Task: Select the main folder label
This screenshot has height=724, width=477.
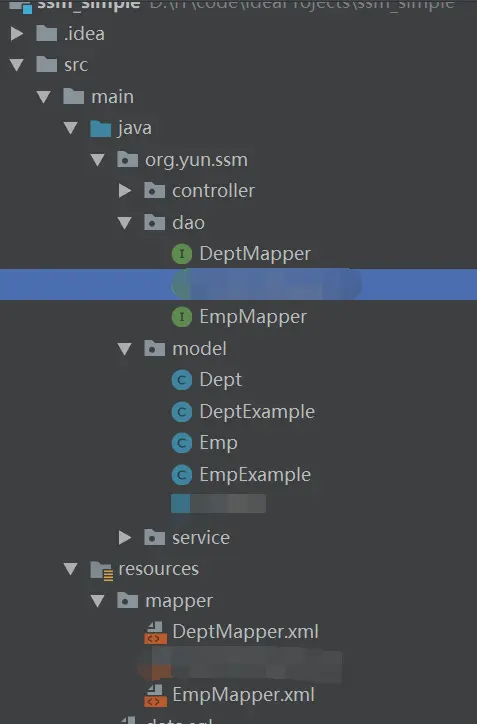Action: (113, 97)
